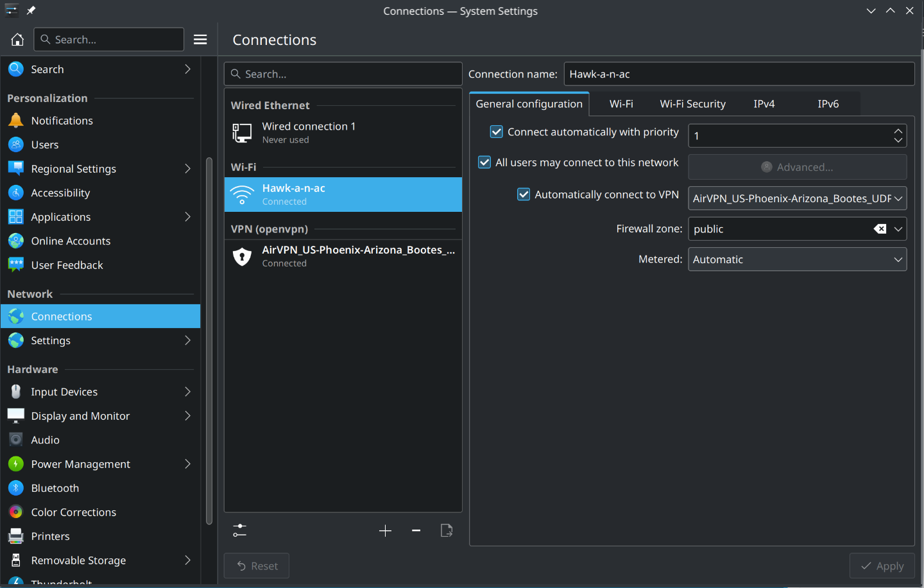Open Search settings in sidebar
Viewport: 924px width, 588px height.
coord(100,69)
